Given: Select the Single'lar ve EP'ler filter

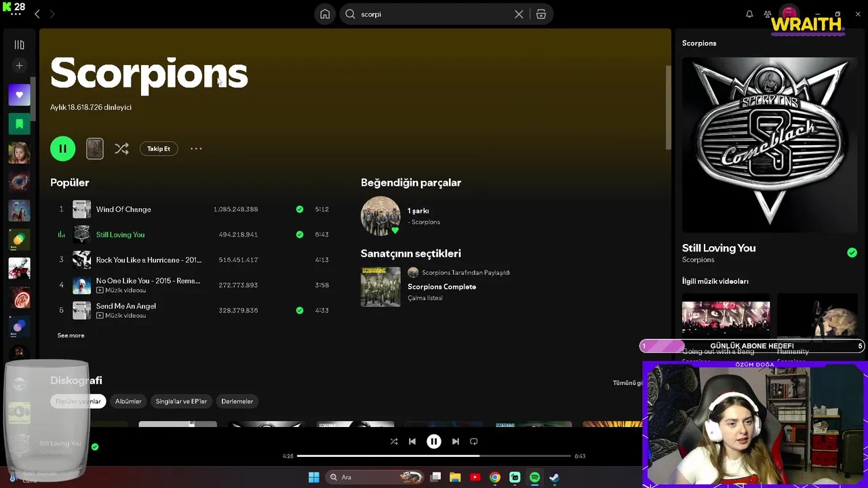Looking at the screenshot, I should 181,401.
